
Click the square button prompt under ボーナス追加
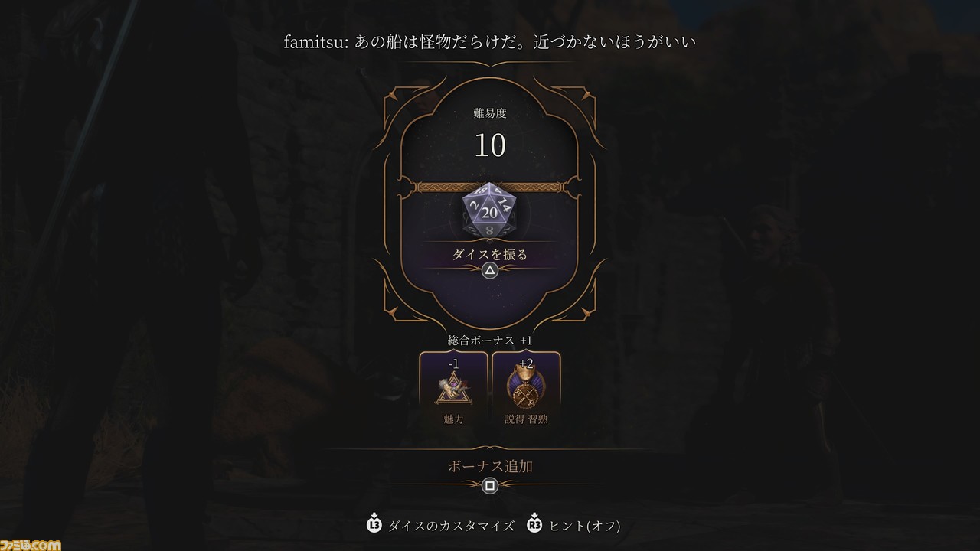coord(490,485)
